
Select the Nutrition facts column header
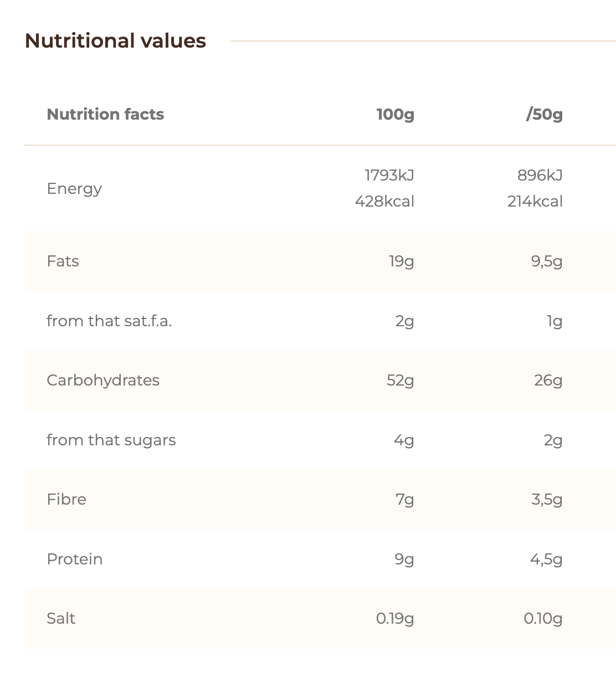click(x=105, y=114)
